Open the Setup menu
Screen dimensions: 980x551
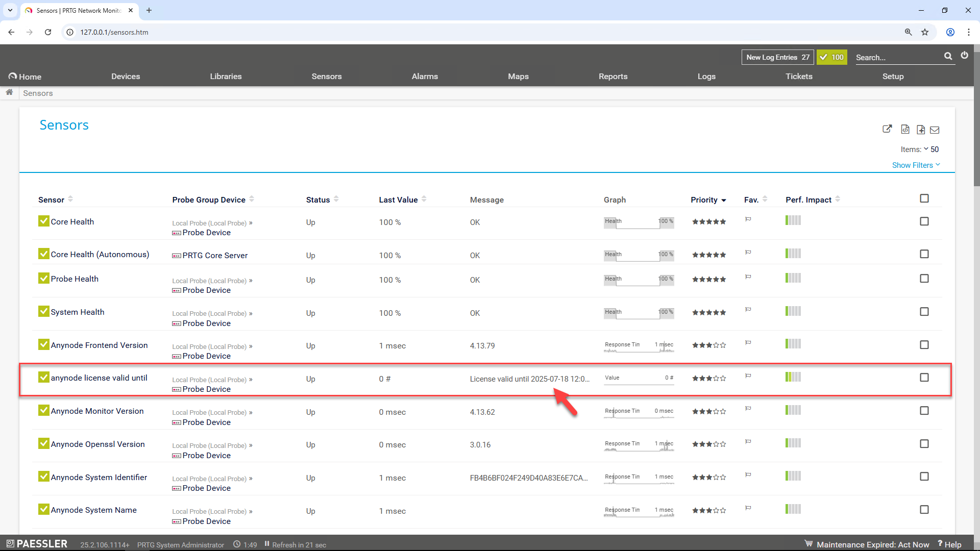[x=893, y=76]
